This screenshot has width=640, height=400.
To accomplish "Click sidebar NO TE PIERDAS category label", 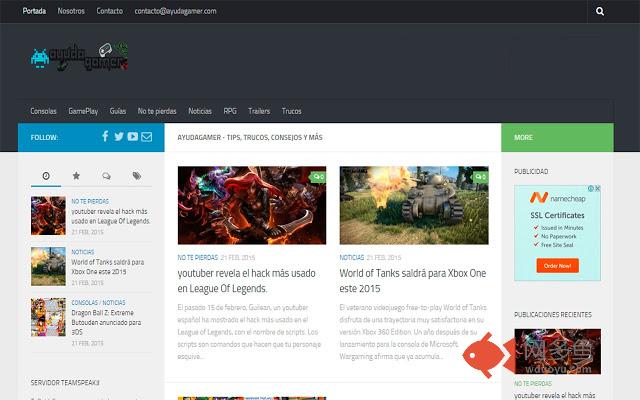I will tap(90, 202).
